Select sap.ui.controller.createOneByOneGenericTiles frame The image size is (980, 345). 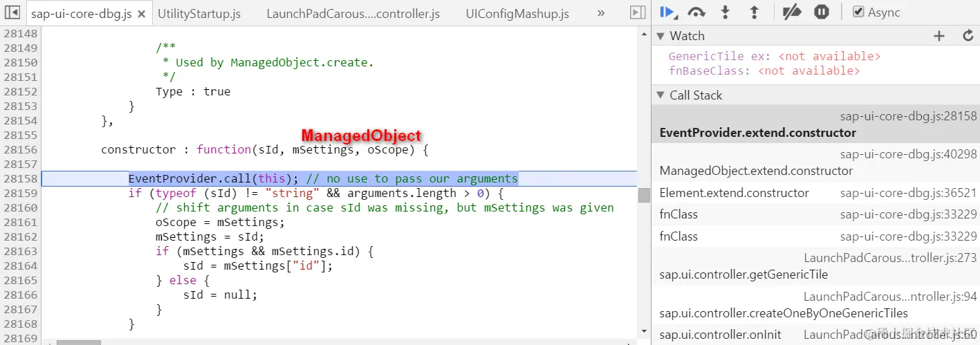815,305
